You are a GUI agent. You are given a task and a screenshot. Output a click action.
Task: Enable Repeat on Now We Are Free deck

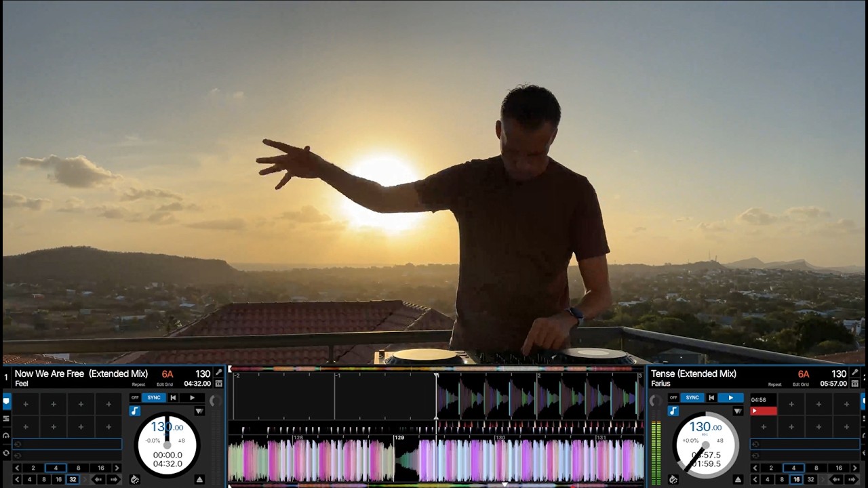(138, 384)
